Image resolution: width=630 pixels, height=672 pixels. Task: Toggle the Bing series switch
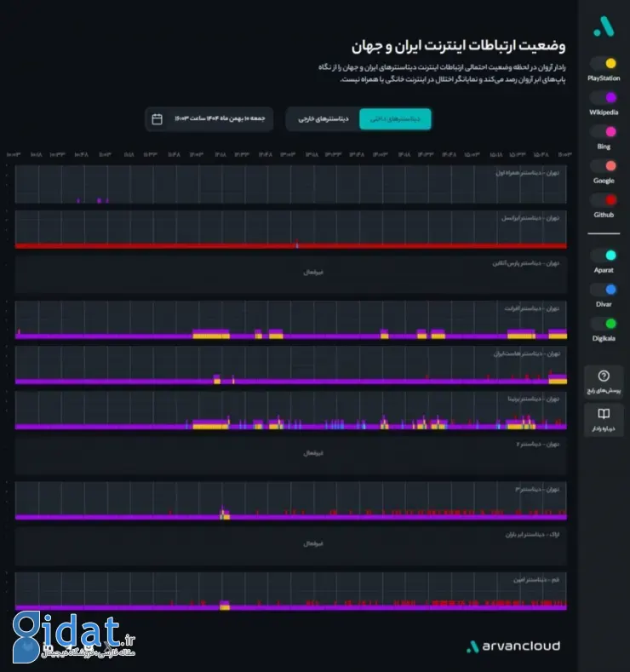[604, 131]
